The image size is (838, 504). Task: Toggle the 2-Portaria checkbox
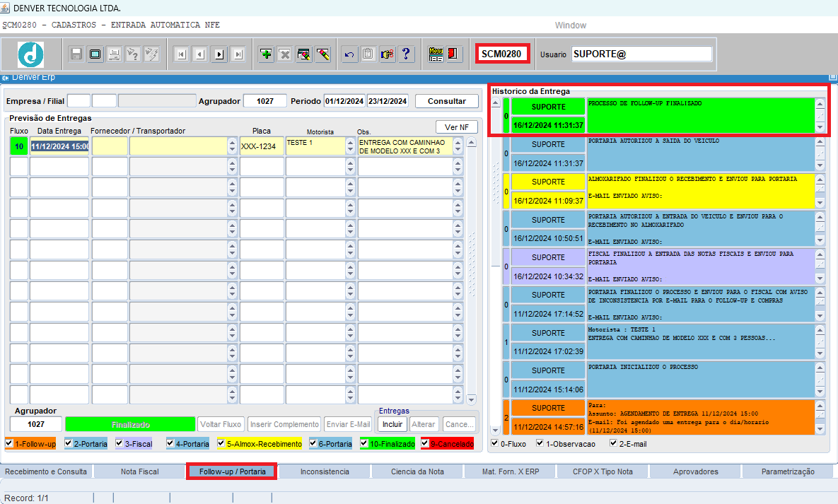coord(68,443)
